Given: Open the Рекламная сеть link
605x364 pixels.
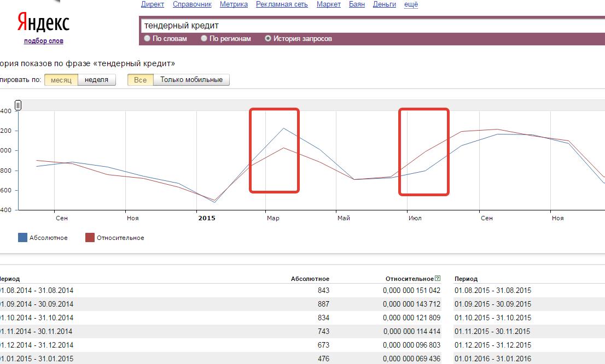Looking at the screenshot, I should (x=282, y=4).
